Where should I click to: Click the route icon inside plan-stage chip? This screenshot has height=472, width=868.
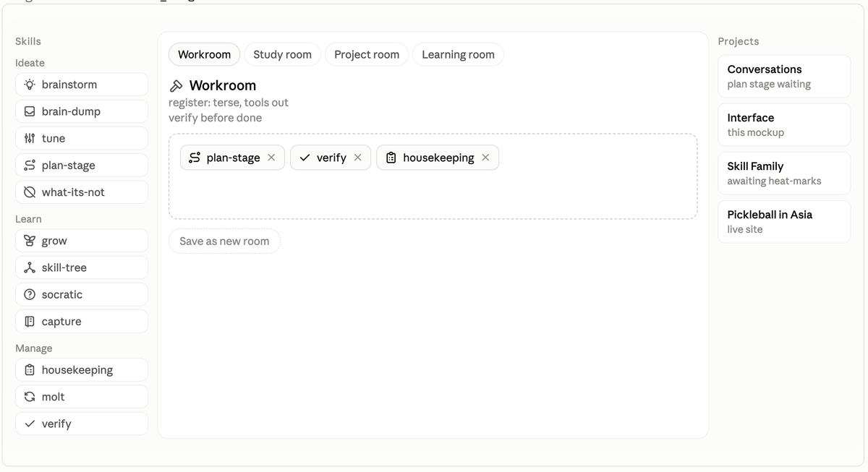pyautogui.click(x=195, y=158)
